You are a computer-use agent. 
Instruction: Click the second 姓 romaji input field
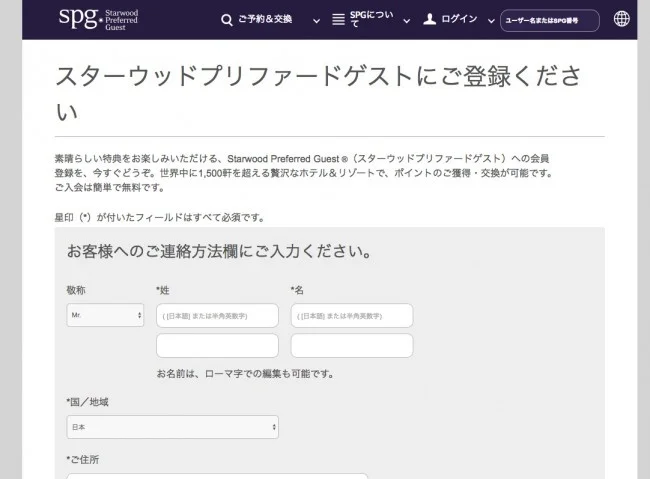tap(217, 345)
